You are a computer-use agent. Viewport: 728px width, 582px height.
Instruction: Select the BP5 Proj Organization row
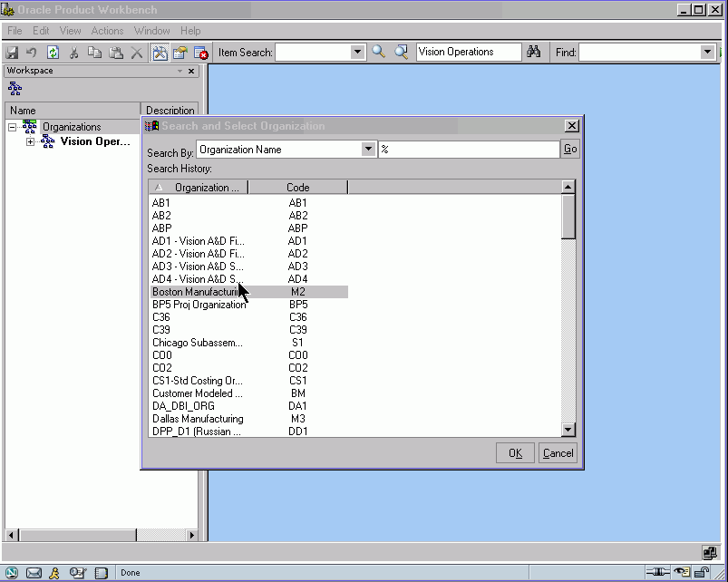tap(249, 305)
